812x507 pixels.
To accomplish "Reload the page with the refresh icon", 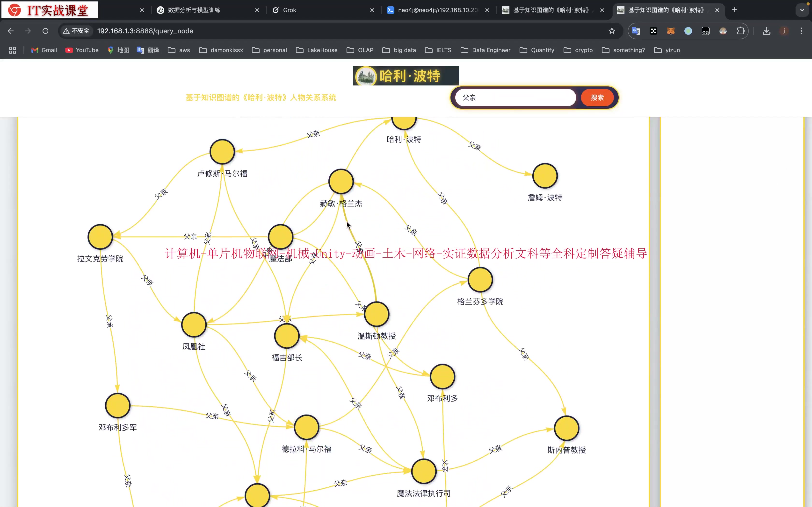I will tap(45, 31).
